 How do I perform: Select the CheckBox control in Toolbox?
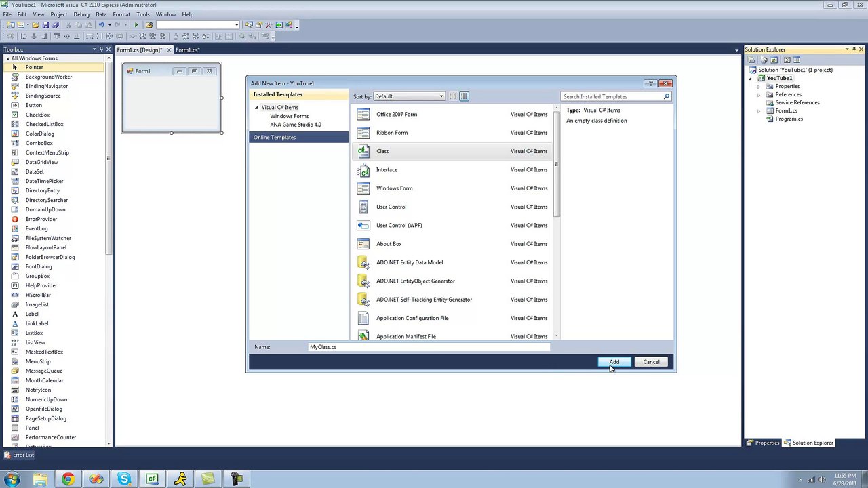(x=37, y=115)
